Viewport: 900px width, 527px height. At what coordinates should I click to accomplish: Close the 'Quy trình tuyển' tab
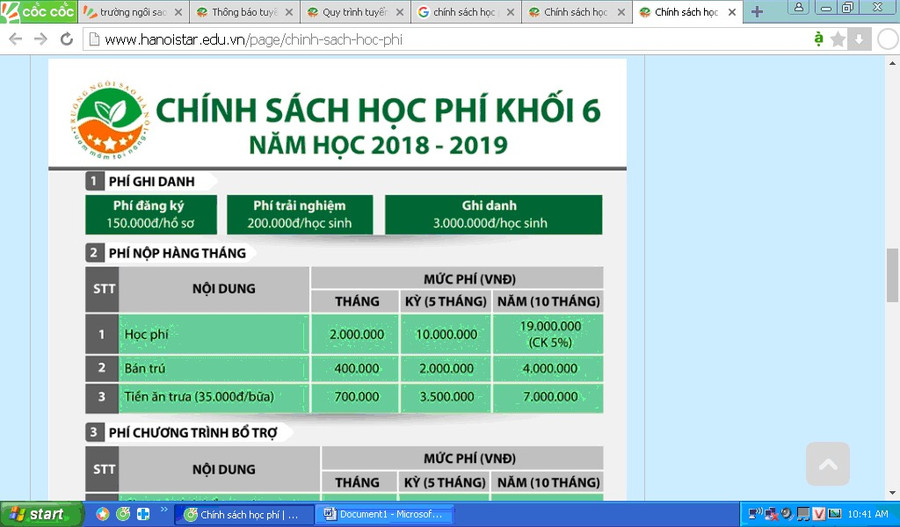pos(399,12)
